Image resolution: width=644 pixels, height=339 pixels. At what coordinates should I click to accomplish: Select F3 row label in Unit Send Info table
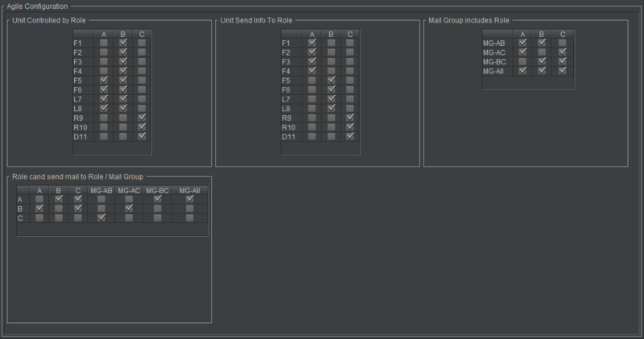coord(287,62)
